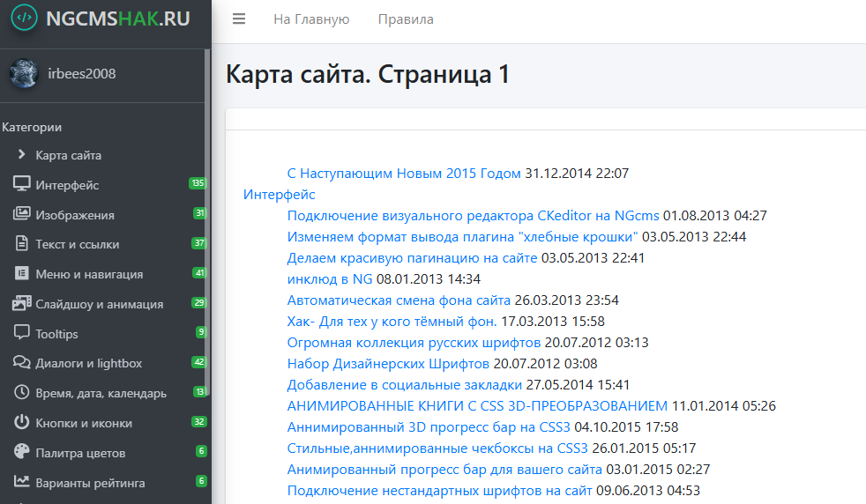Click the sidebar vertical scrollbar
The height and width of the screenshot is (504, 866).
click(x=207, y=224)
